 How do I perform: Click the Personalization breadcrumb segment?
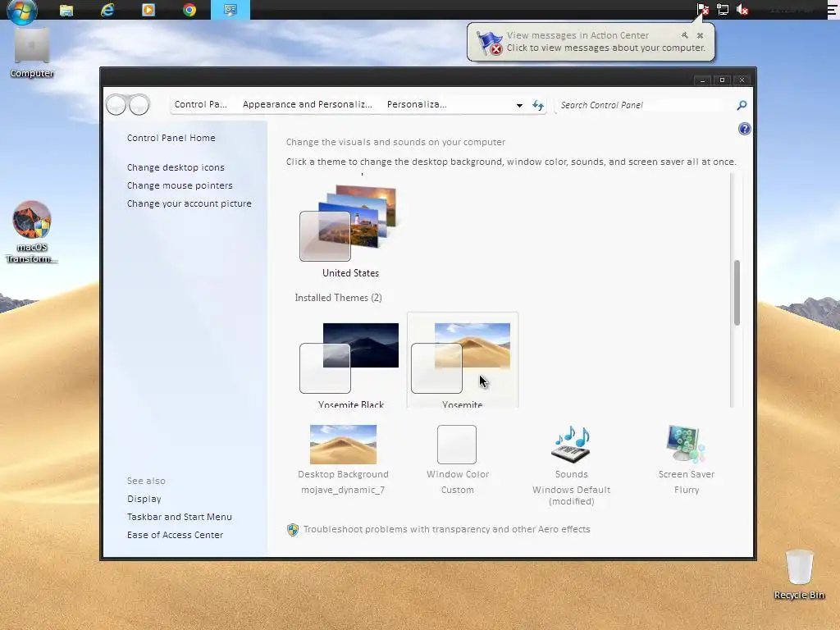tap(416, 104)
